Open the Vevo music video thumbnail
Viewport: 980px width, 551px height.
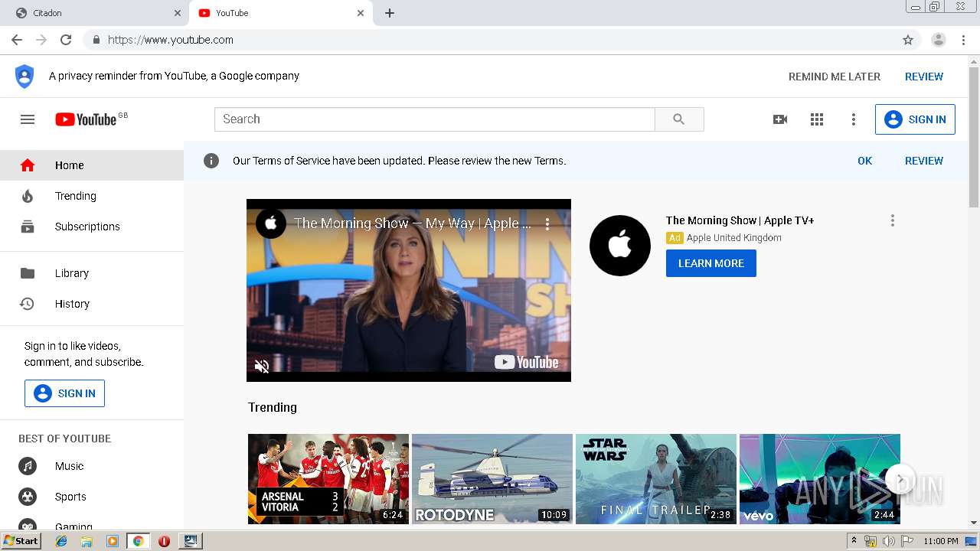click(x=820, y=479)
